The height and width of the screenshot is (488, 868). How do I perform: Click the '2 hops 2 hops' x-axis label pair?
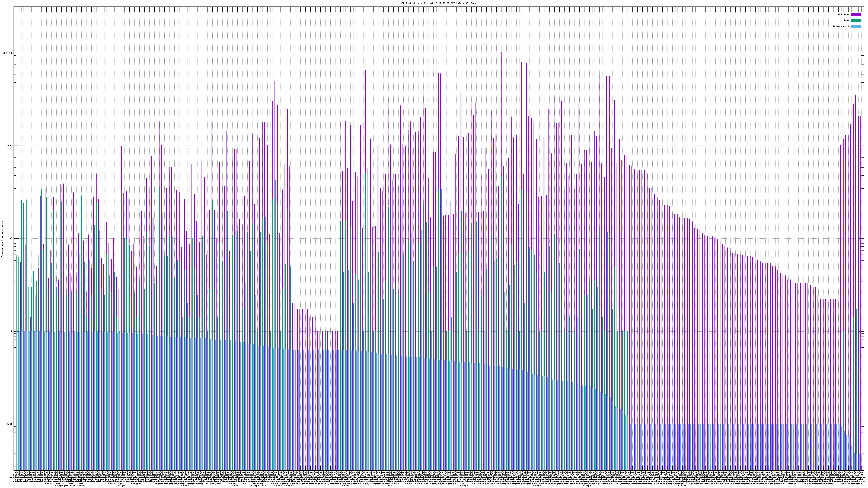(x=282, y=486)
